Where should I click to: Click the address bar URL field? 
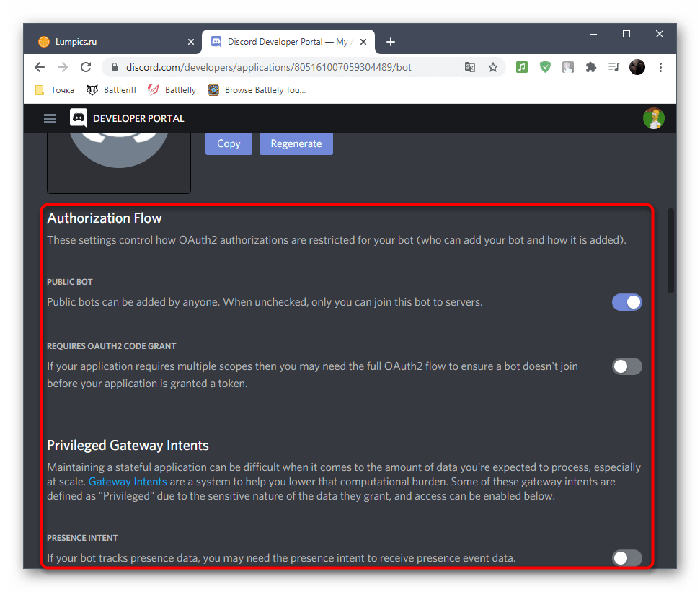tap(288, 67)
